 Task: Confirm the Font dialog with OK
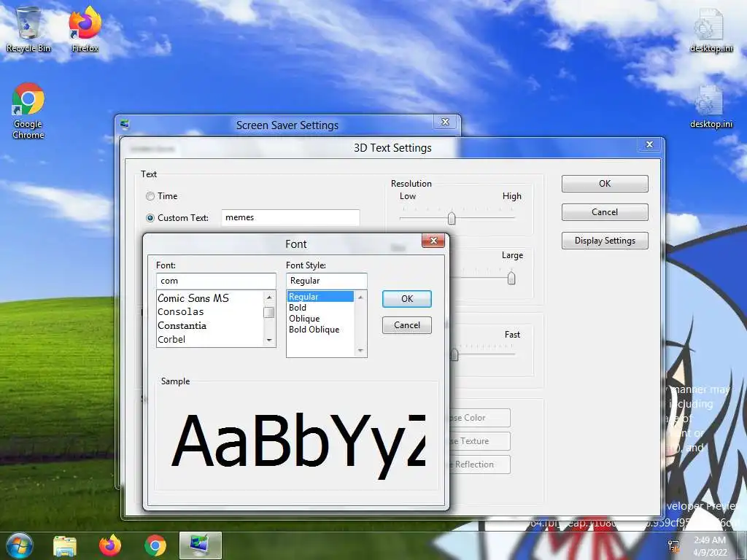[x=407, y=298]
